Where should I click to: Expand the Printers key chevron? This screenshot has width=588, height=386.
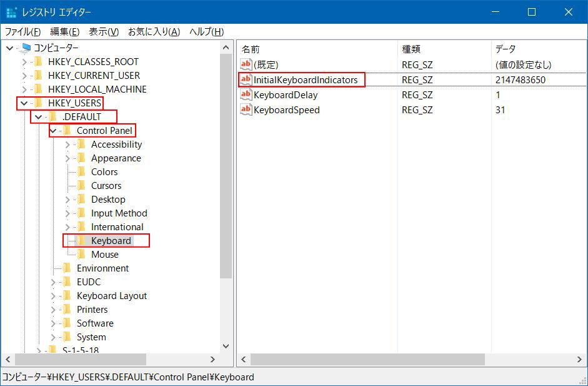point(53,310)
